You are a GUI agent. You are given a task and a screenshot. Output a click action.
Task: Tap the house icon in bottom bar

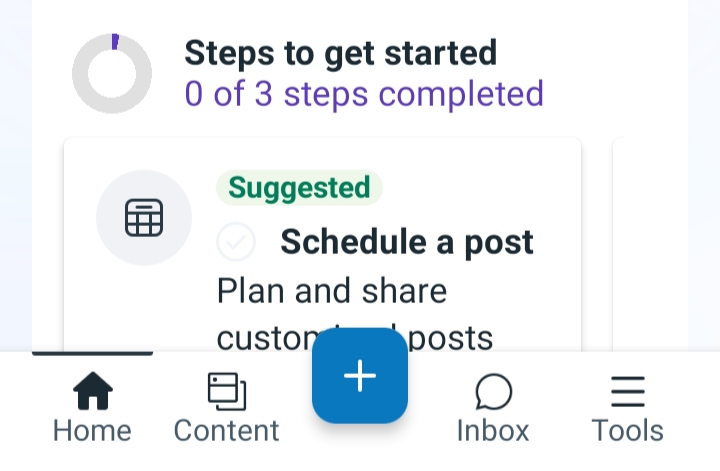93,391
